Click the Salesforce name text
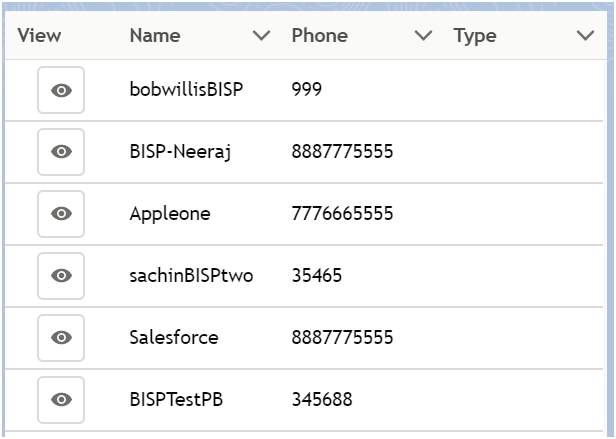This screenshot has width=616, height=439. click(174, 338)
